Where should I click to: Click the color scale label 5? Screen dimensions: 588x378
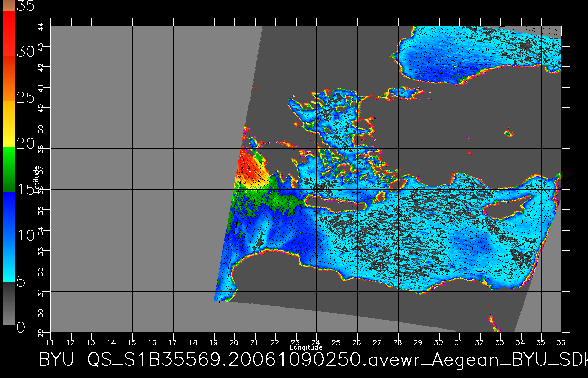(21, 281)
